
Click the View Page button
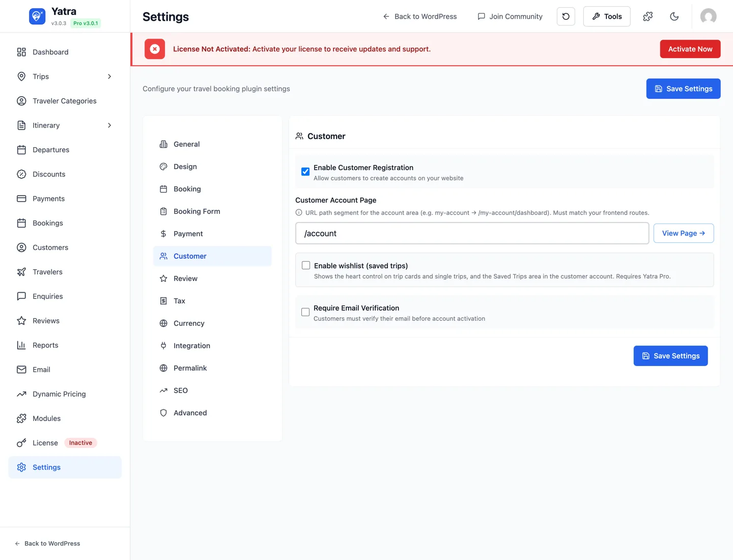point(684,233)
